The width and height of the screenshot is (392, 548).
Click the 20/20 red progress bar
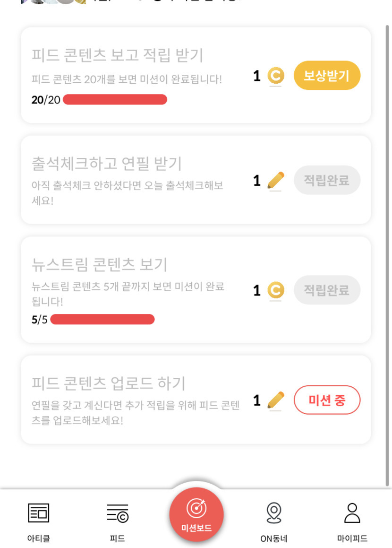(x=115, y=100)
